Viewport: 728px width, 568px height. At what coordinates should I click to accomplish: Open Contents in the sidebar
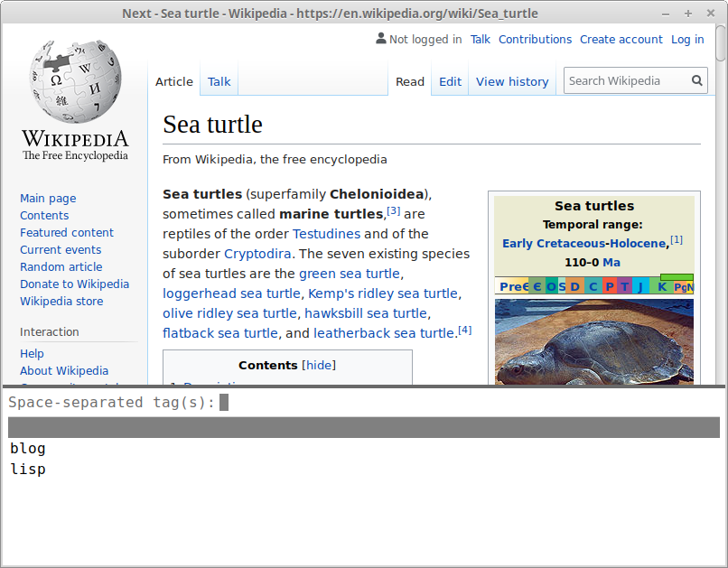tap(44, 215)
